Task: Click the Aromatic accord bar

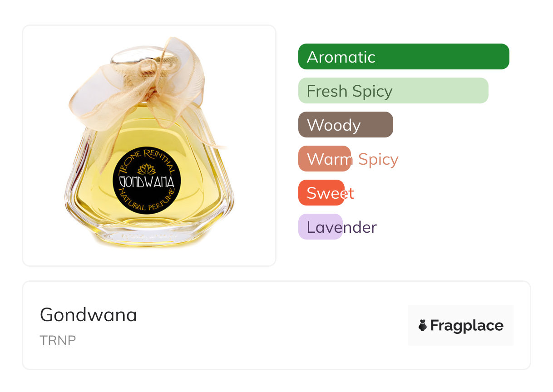Action: click(x=404, y=57)
